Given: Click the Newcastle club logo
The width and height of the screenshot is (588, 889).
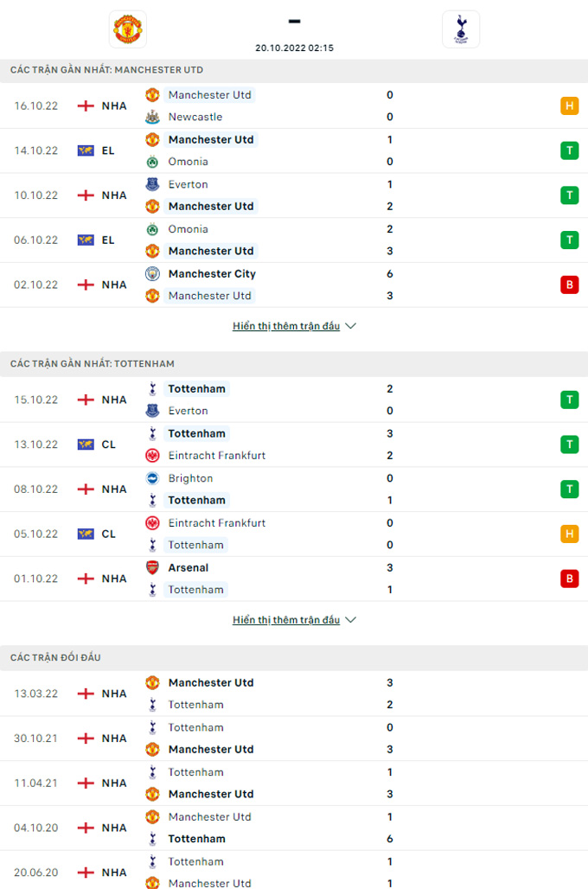Looking at the screenshot, I should (x=152, y=117).
